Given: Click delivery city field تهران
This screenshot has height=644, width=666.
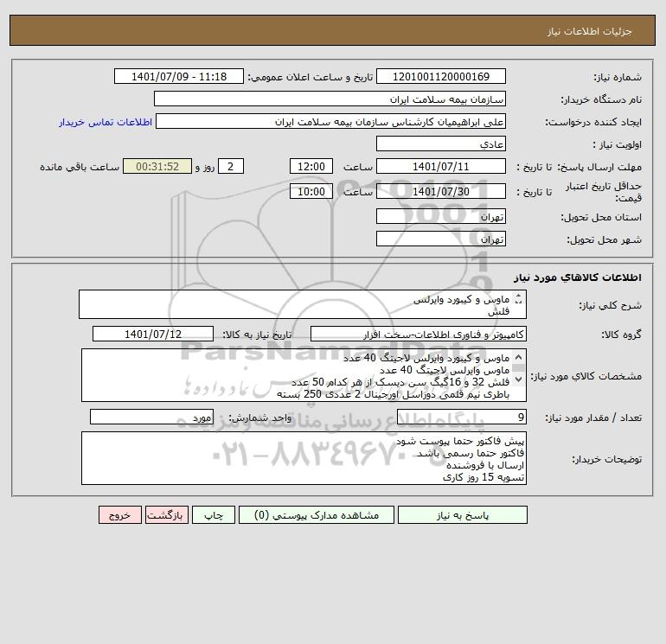Looking at the screenshot, I should [441, 239].
